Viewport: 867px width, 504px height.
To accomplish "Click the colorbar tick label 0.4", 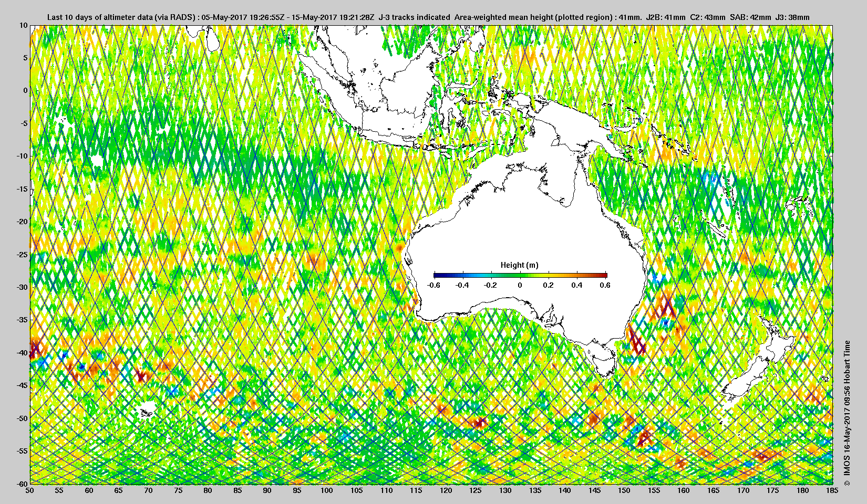I will click(x=577, y=285).
